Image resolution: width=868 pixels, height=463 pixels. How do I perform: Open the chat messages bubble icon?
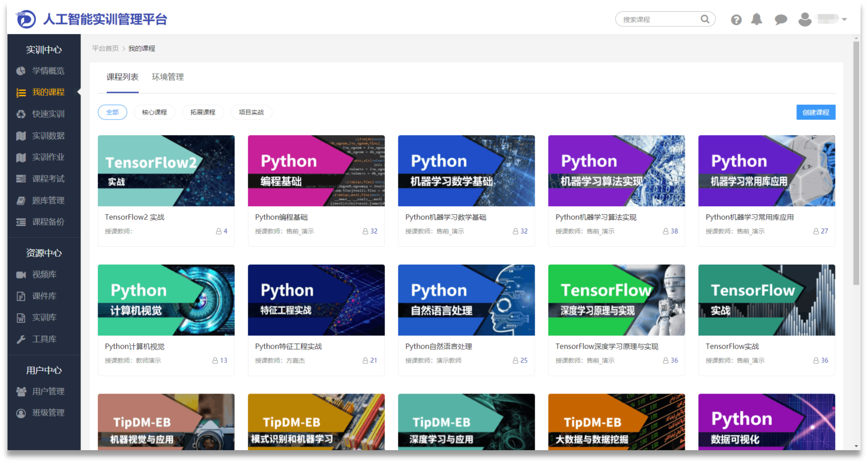781,20
